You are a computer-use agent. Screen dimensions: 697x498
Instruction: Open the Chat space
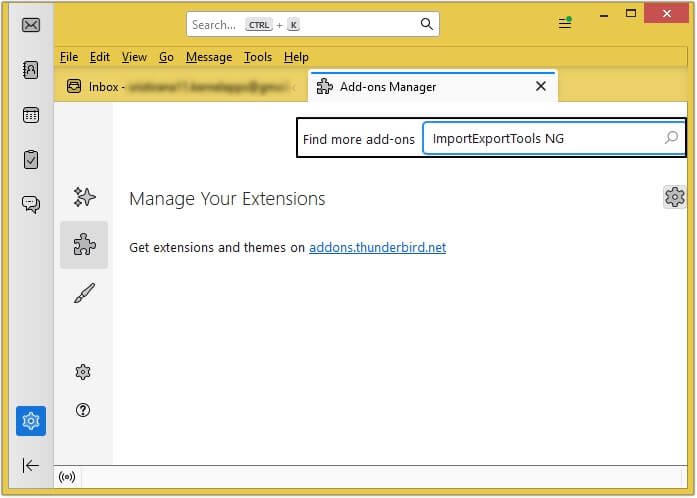(31, 205)
